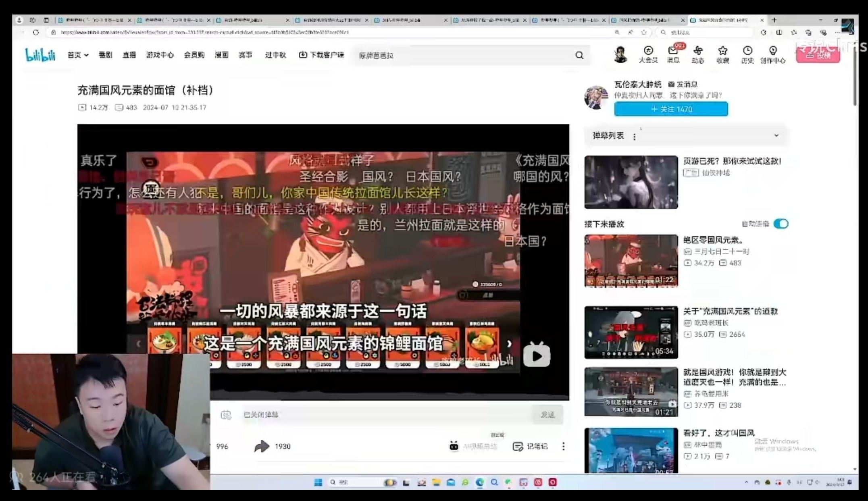This screenshot has height=501, width=868.
Task: Open the 直播 navigation item
Action: click(129, 55)
